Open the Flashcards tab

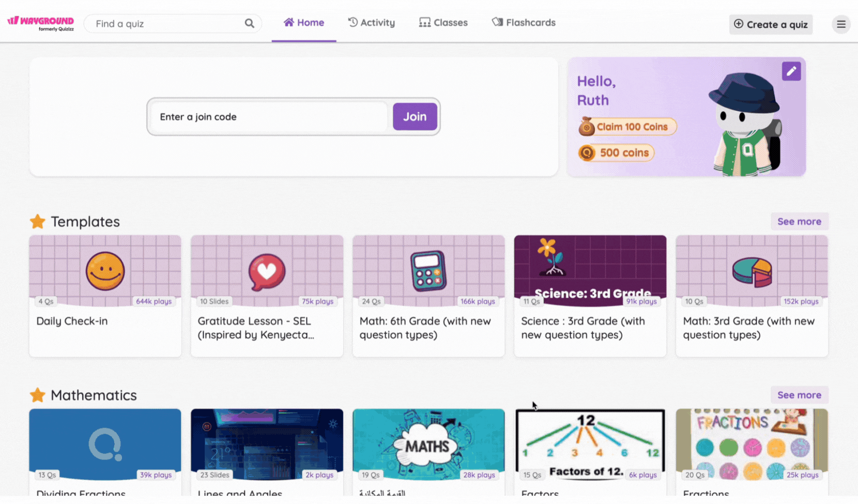click(524, 23)
